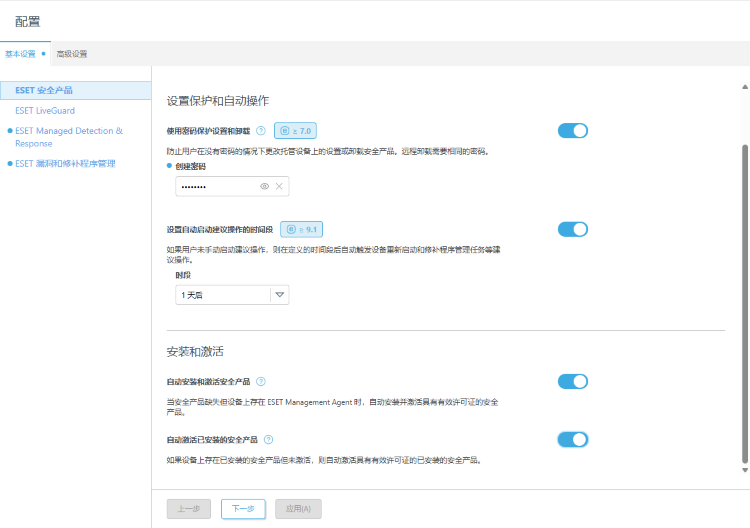Switch to the 基本设置 tab

pos(20,53)
